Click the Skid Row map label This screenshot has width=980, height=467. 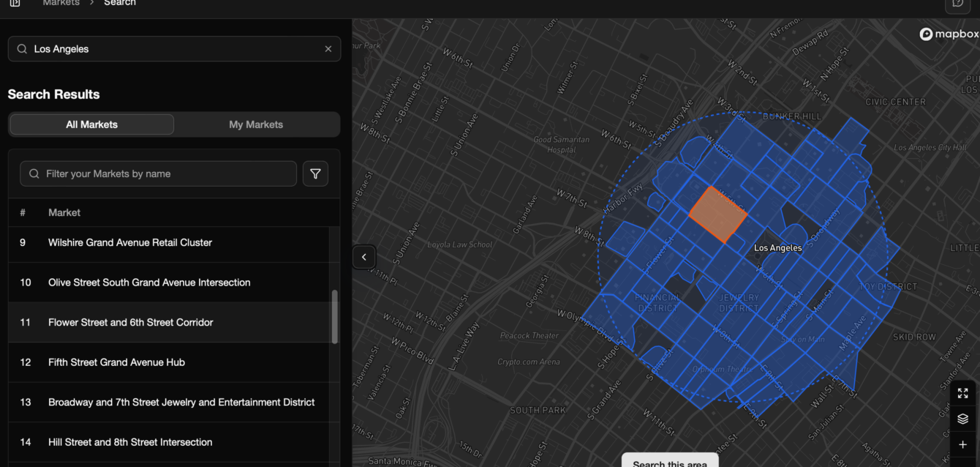914,337
